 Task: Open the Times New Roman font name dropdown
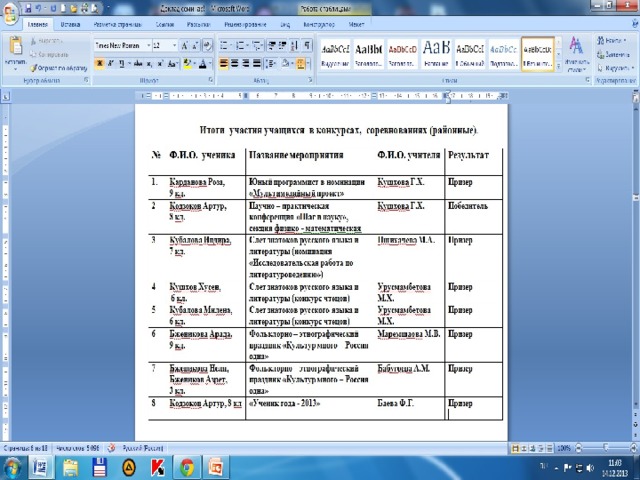point(149,45)
